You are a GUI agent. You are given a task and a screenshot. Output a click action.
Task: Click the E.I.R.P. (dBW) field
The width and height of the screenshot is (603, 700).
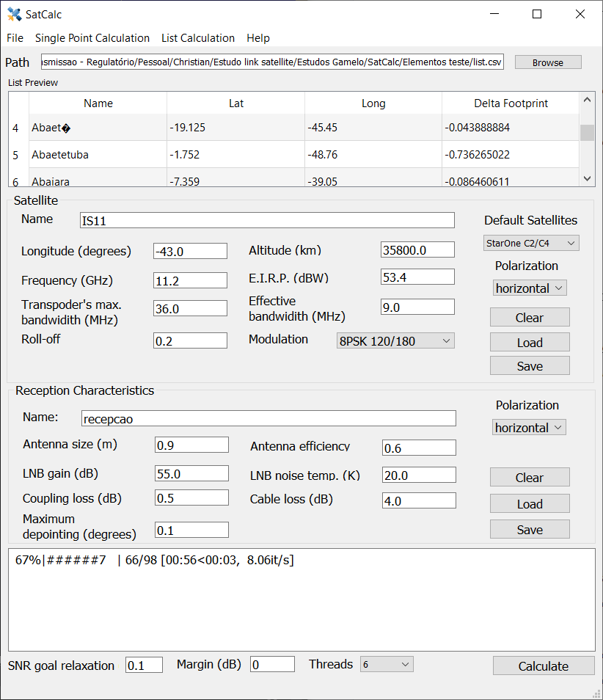417,277
